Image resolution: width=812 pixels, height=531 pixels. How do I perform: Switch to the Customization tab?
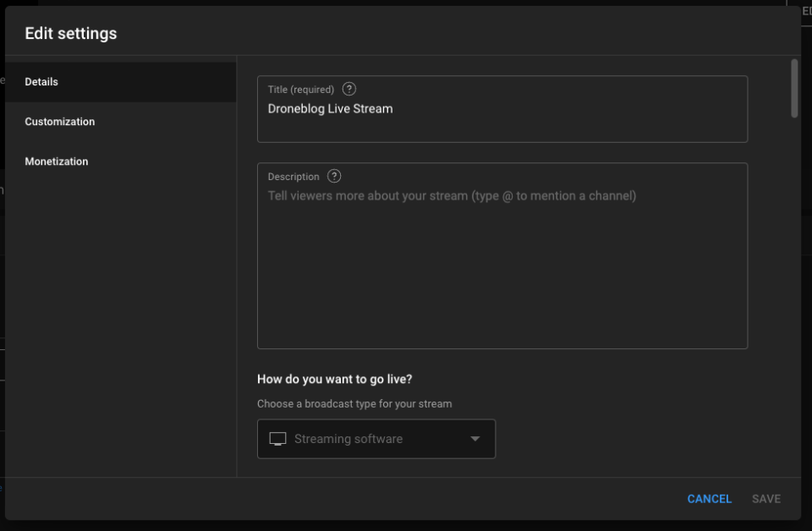click(x=121, y=122)
